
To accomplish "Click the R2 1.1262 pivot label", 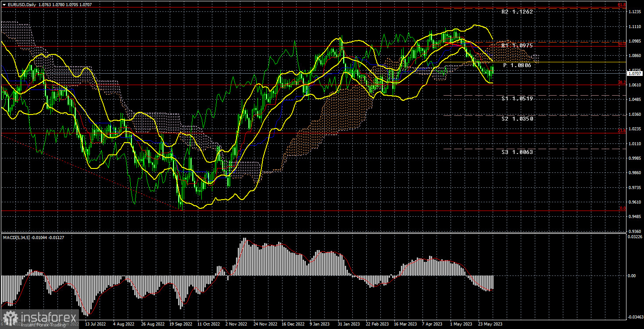I will click(x=518, y=12).
